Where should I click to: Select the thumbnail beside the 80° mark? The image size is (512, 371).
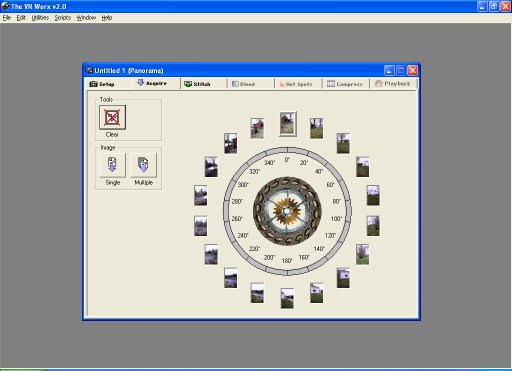click(x=373, y=195)
